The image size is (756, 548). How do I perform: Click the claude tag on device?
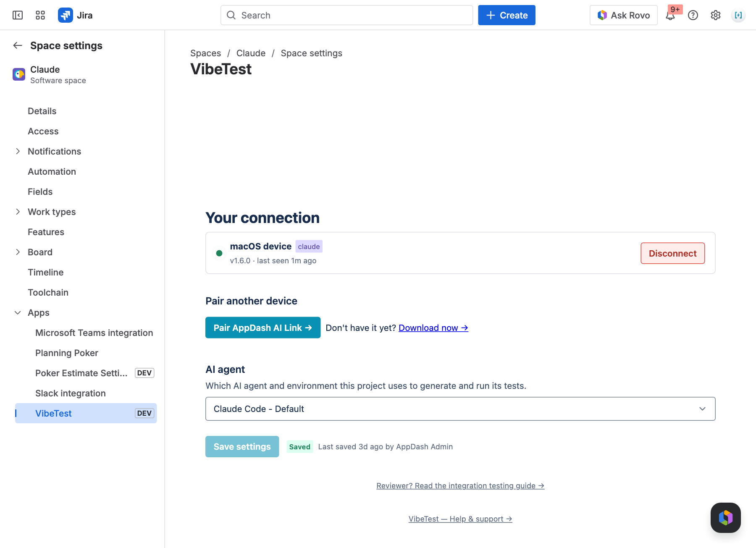click(309, 246)
